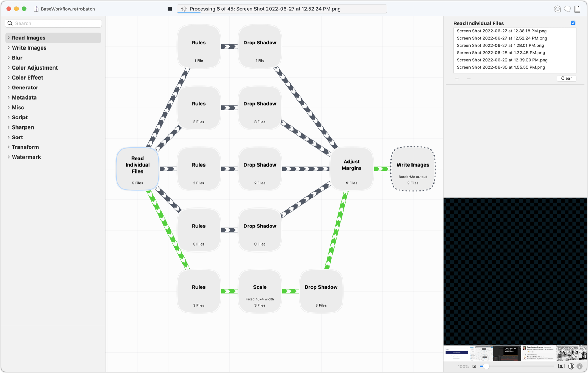Viewport: 588px width, 373px height.
Task: Toggle the portrait preview icon right of the slider
Action: [x=561, y=366]
